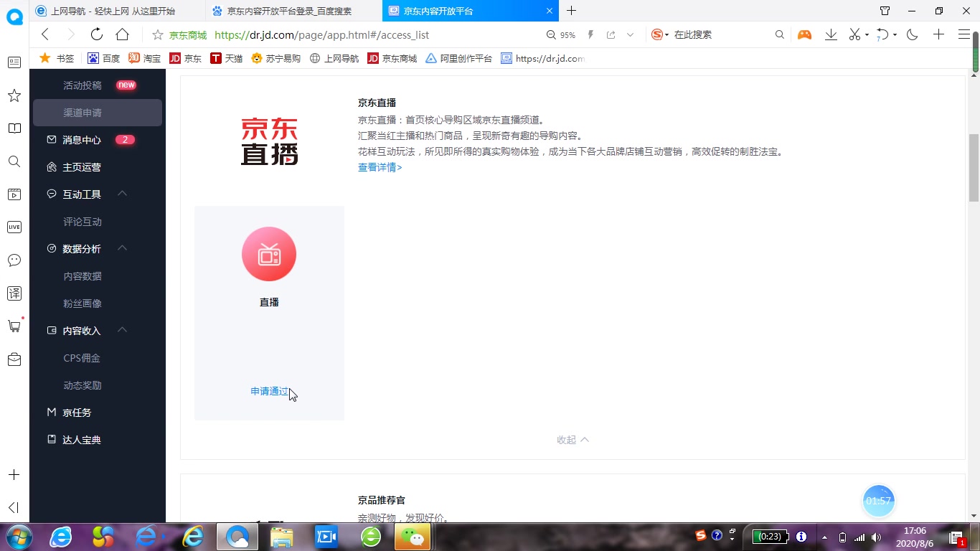Image resolution: width=980 pixels, height=551 pixels.
Task: Open the video icon in left sidebar
Action: pyautogui.click(x=14, y=194)
